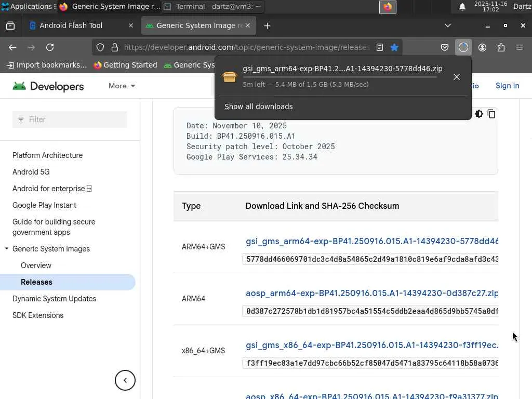Screen dimensions: 532x399
Task: Toggle the code block dark theme
Action: click(x=478, y=114)
